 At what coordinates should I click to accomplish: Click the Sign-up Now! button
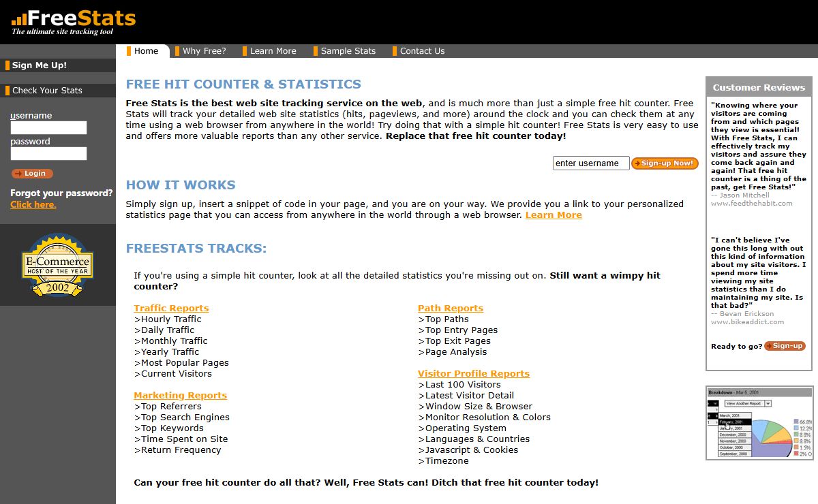click(665, 163)
